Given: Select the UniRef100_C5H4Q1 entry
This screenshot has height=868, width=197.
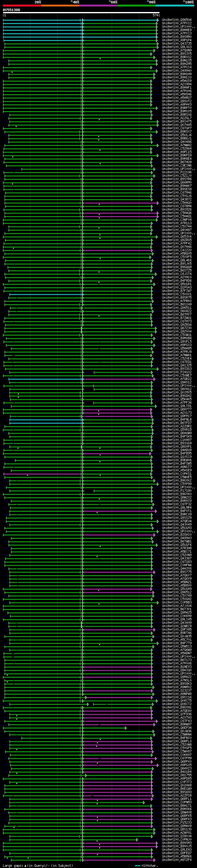Looking at the screenshot, I should [177, 216].
